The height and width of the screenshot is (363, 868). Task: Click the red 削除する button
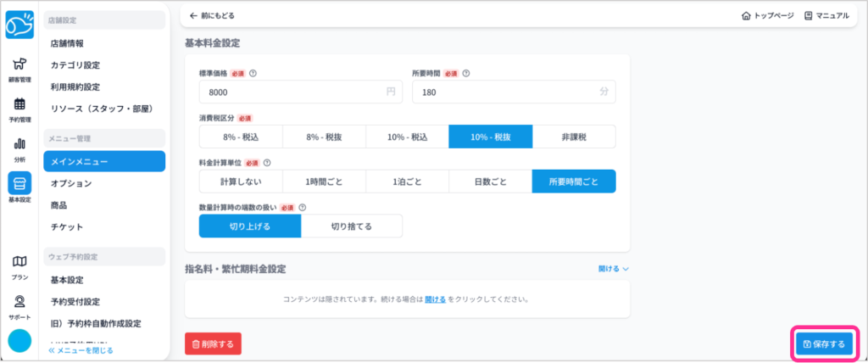pyautogui.click(x=213, y=343)
